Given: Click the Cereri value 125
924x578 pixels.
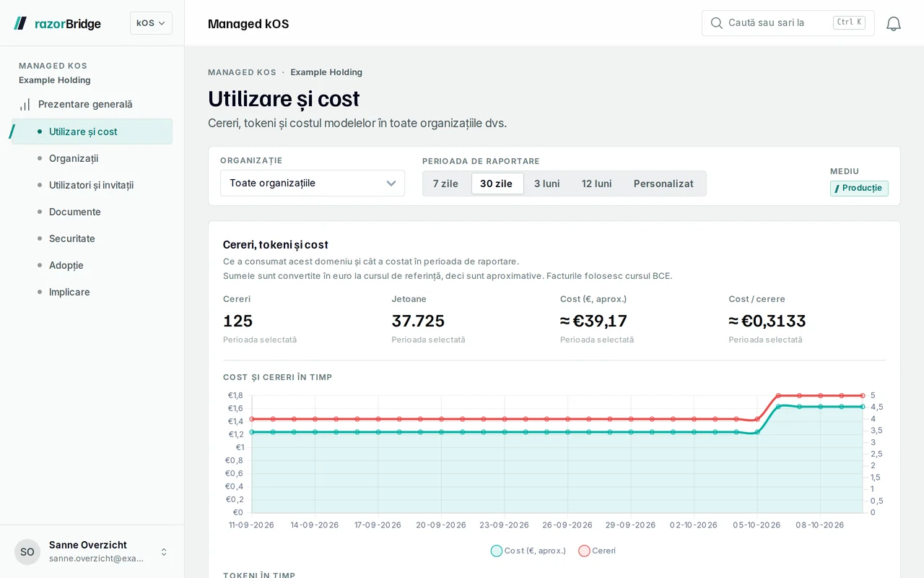Looking at the screenshot, I should 237,321.
